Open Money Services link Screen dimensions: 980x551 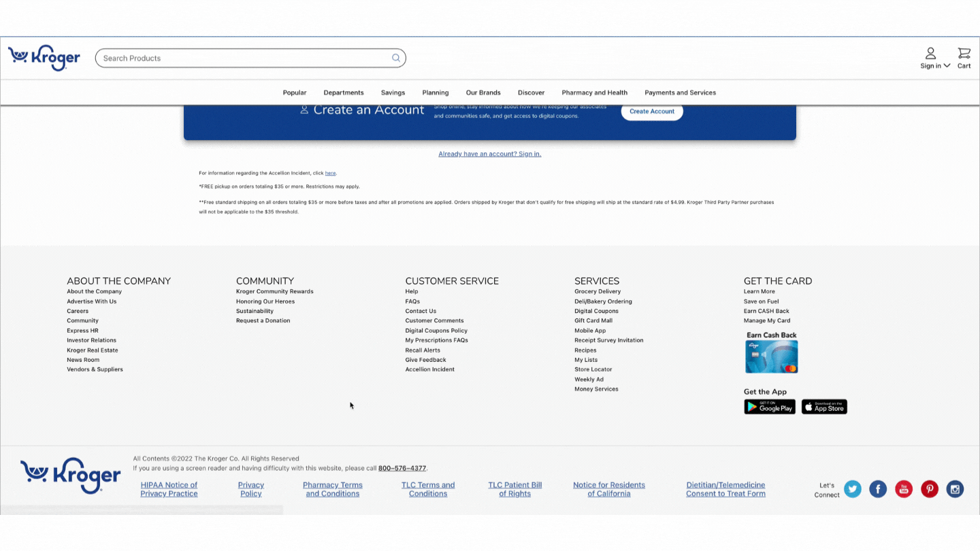[x=596, y=389]
